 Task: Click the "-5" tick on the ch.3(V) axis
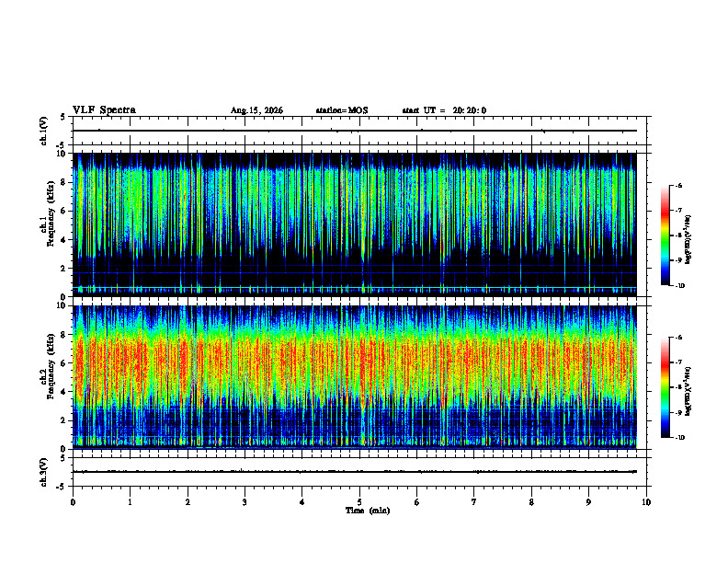[62, 487]
